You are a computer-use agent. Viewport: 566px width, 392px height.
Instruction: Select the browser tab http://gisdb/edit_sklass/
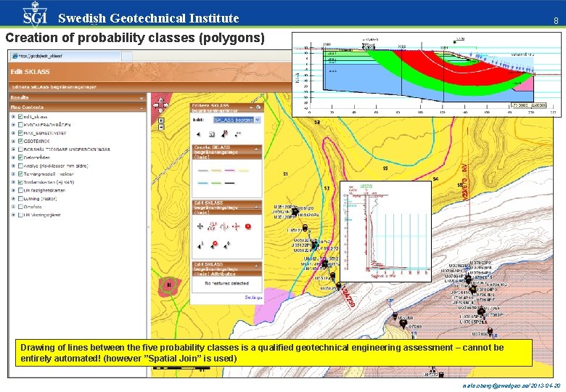click(66, 56)
